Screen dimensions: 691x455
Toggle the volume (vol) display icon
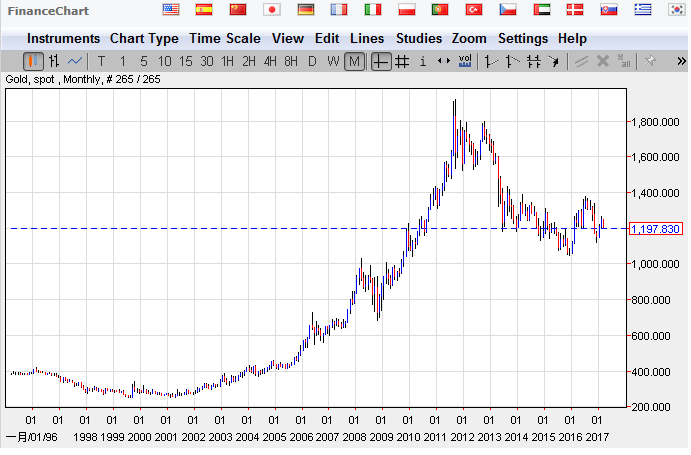[x=465, y=61]
